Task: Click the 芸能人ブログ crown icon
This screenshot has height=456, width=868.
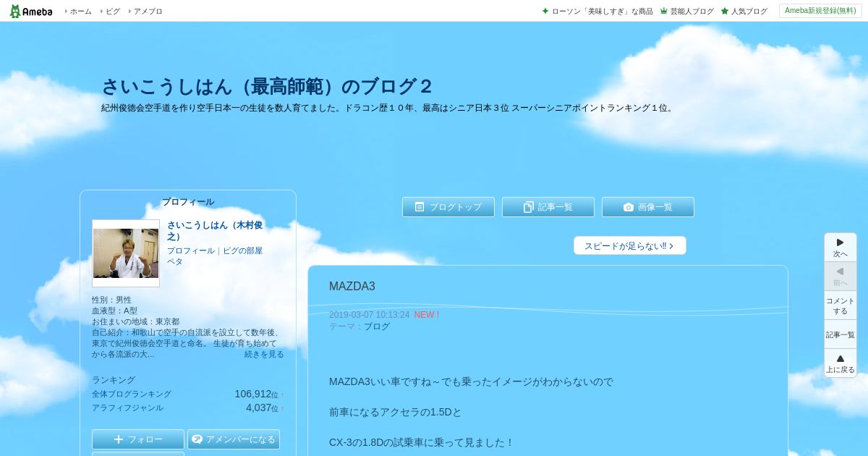Action: pos(663,11)
